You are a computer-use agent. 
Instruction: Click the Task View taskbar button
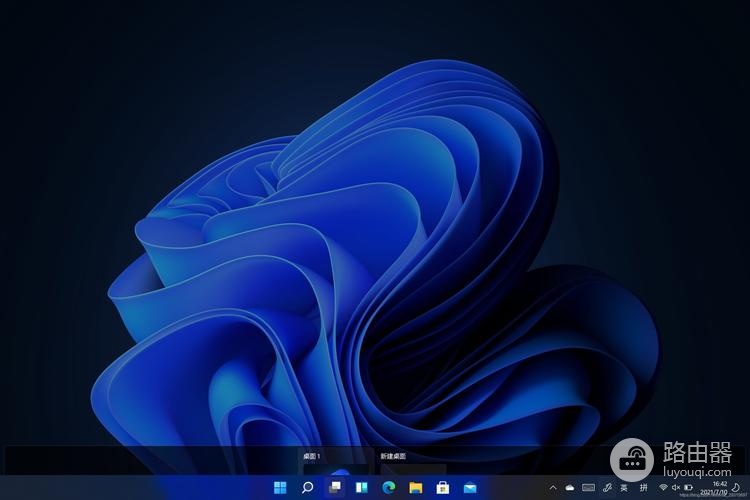pos(335,488)
